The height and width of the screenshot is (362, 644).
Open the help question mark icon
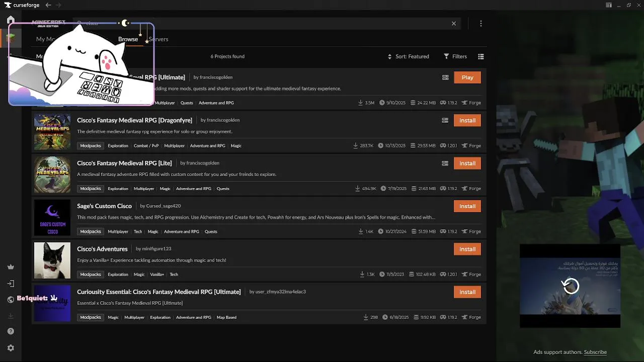point(11,331)
